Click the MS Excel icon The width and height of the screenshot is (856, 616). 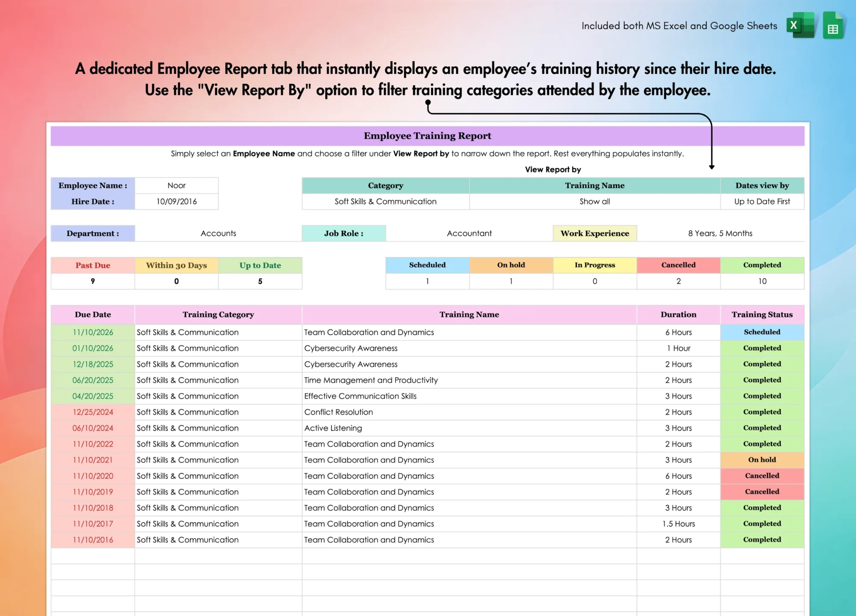click(x=800, y=26)
